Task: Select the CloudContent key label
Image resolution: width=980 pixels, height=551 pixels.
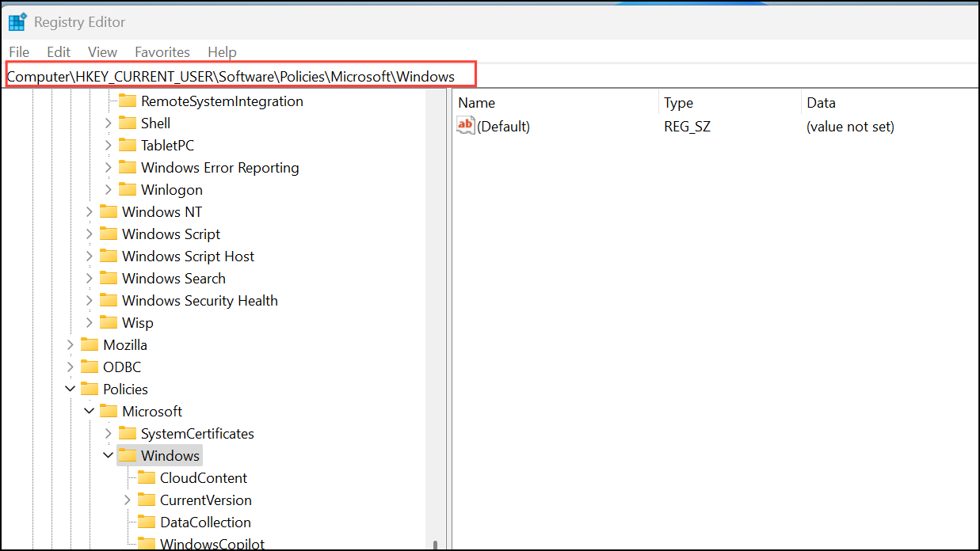Action: click(x=204, y=478)
